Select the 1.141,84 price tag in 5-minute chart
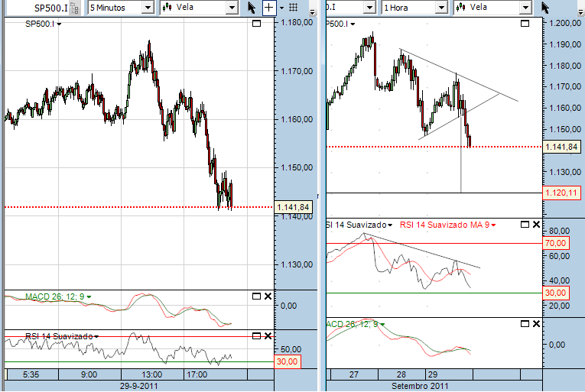The width and height of the screenshot is (585, 392). pyautogui.click(x=293, y=207)
